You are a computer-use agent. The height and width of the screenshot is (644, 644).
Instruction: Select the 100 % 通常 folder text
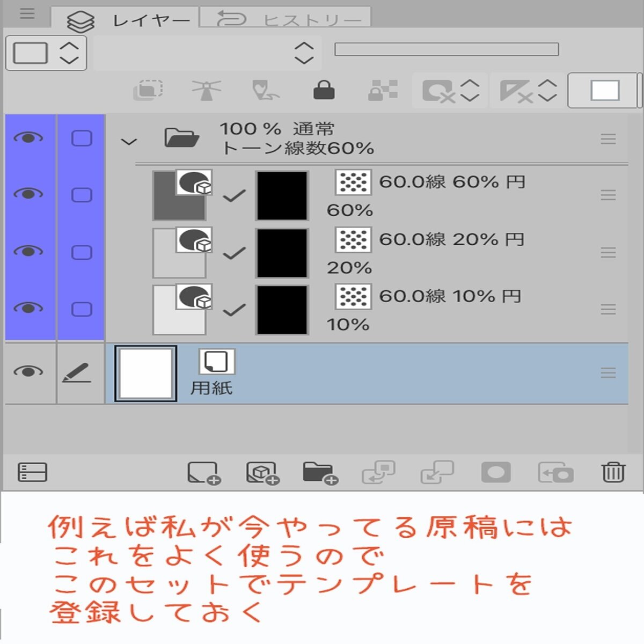[277, 129]
